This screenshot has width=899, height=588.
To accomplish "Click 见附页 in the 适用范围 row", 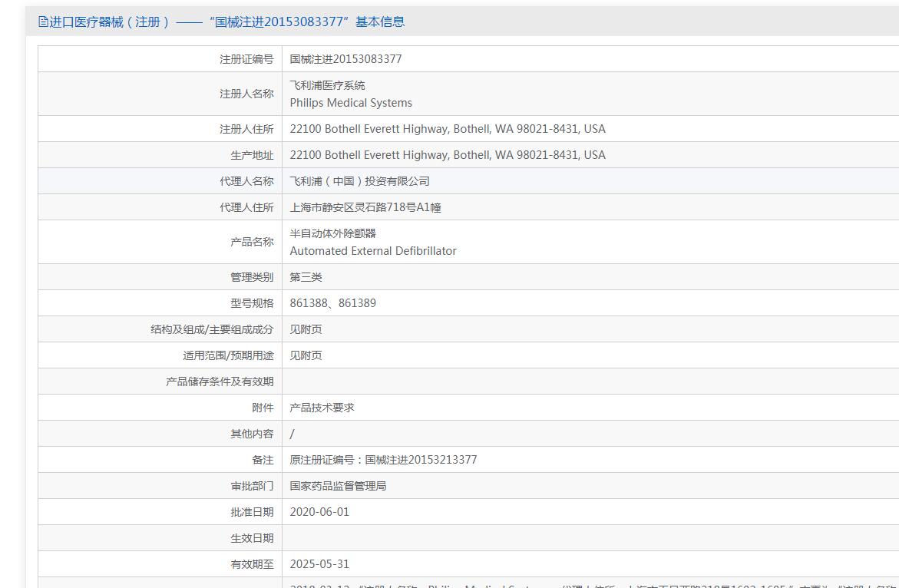I will (x=306, y=355).
